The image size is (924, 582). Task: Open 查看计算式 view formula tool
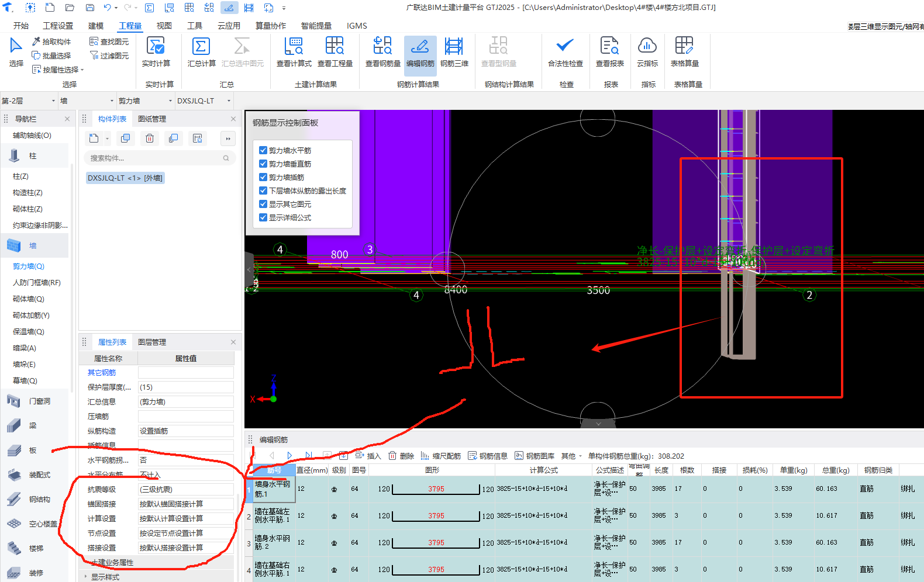click(x=294, y=51)
